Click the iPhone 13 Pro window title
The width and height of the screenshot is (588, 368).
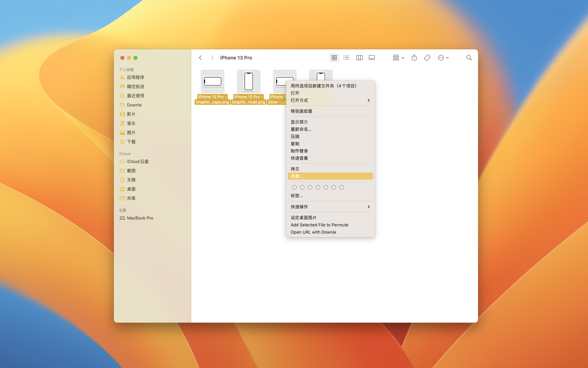236,58
